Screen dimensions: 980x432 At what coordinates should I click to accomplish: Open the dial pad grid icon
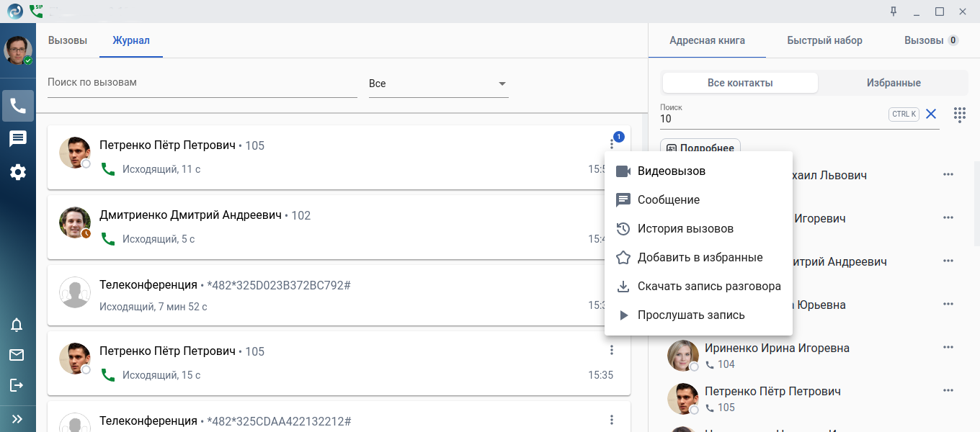tap(959, 114)
